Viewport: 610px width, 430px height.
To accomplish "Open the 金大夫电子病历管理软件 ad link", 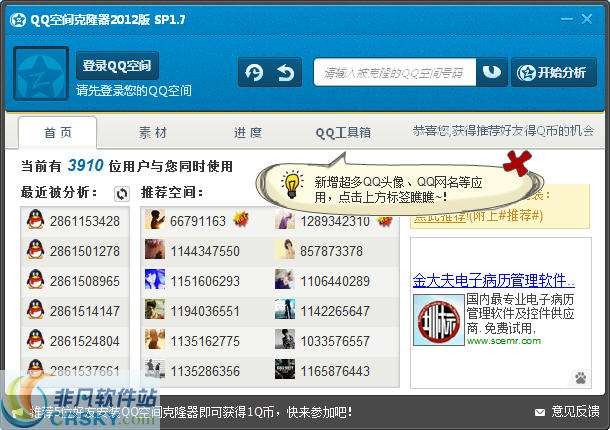I will coord(494,280).
